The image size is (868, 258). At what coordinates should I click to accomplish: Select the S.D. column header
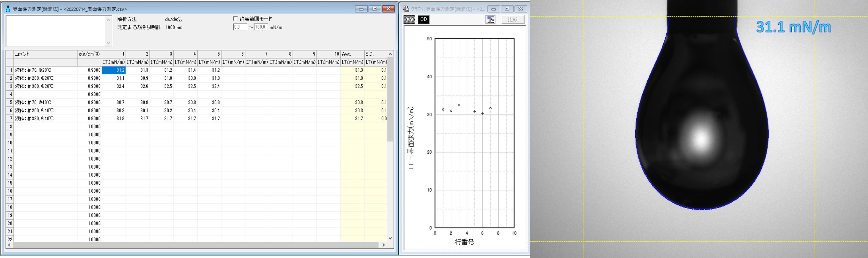tap(375, 54)
